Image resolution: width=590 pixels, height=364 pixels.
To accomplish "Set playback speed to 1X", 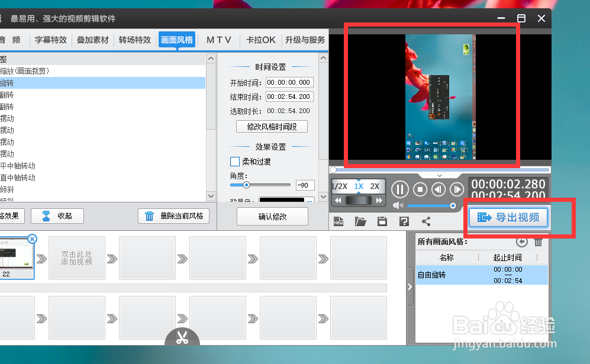I will click(x=359, y=186).
